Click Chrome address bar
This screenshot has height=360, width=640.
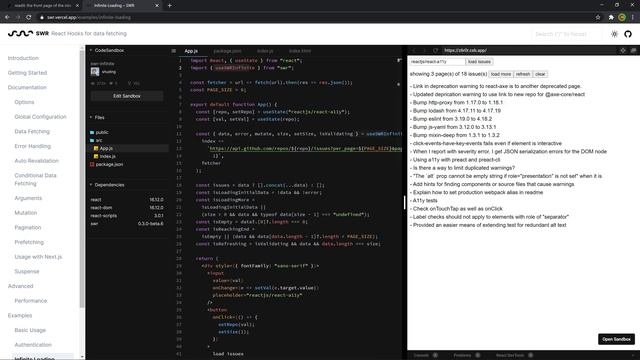coord(314,17)
